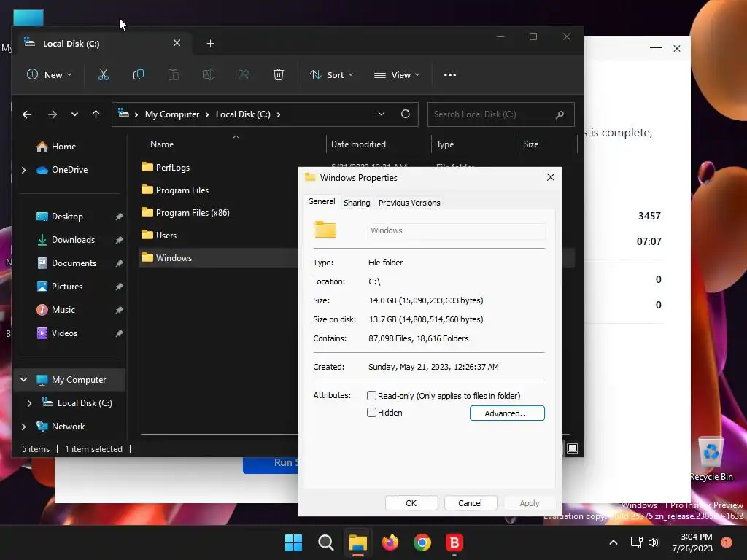Expand OneDrive in navigation pane

(24, 170)
